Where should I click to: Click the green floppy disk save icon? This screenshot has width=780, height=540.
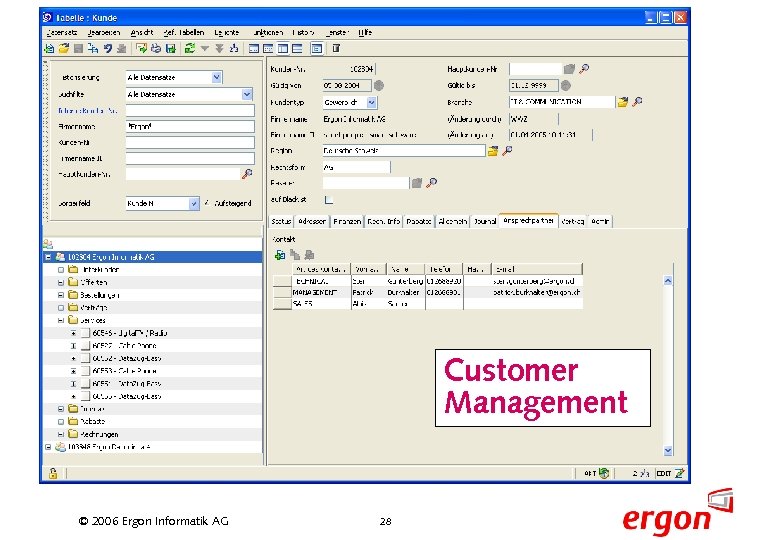click(170, 48)
